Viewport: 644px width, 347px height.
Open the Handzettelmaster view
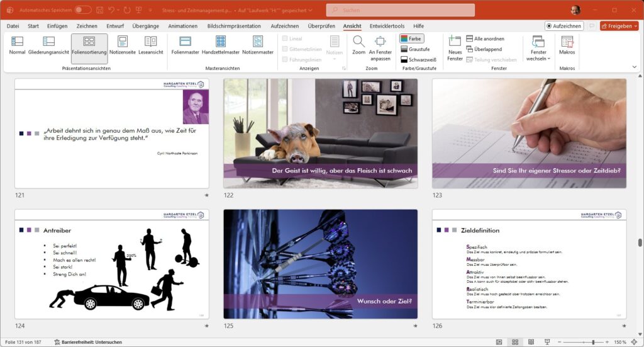pos(221,45)
